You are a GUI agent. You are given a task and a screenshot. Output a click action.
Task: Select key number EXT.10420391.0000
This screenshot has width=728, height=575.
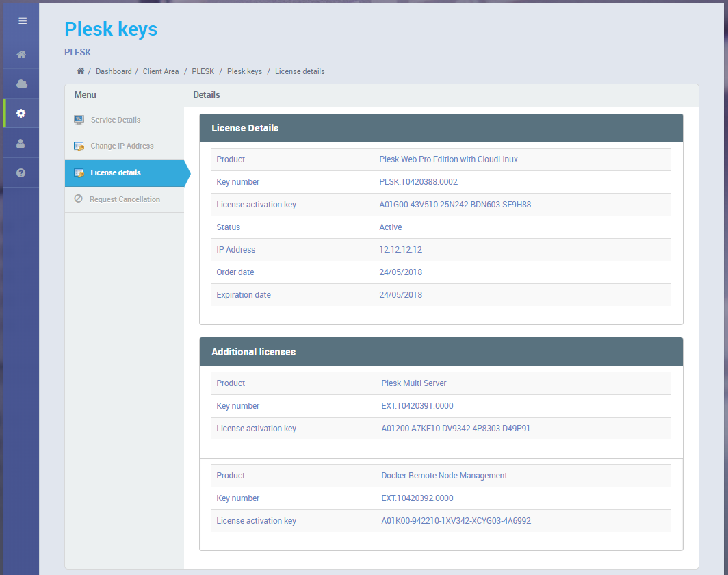[417, 406]
